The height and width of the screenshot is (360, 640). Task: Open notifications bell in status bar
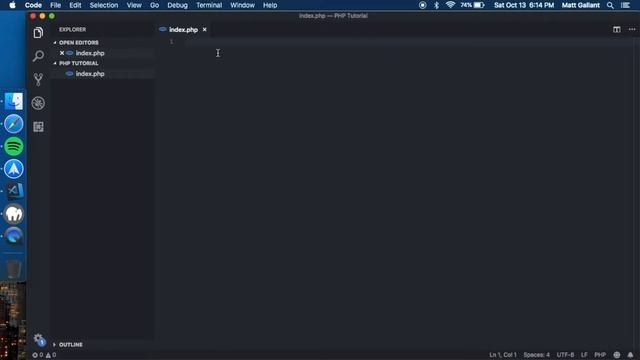pyautogui.click(x=630, y=355)
